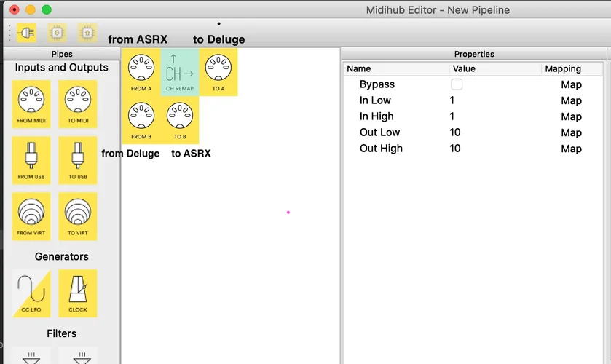Open Map for In High property
The width and height of the screenshot is (611, 364).
(x=571, y=116)
